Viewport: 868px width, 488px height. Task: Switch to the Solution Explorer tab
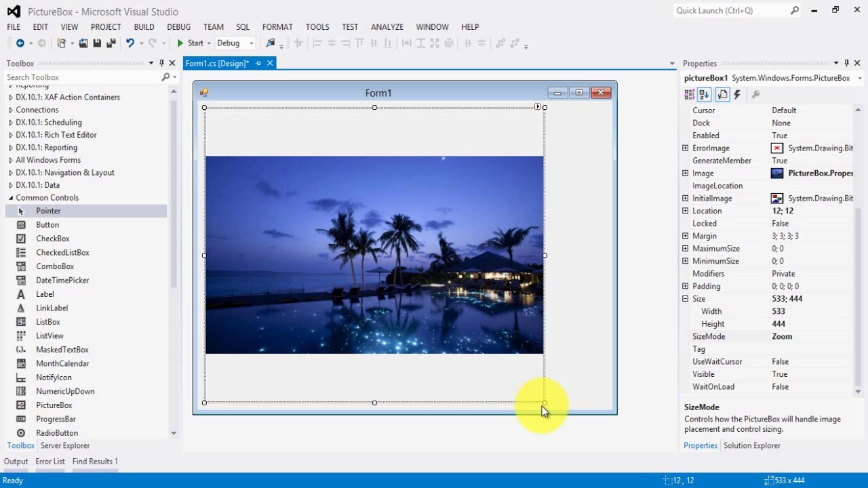click(752, 445)
